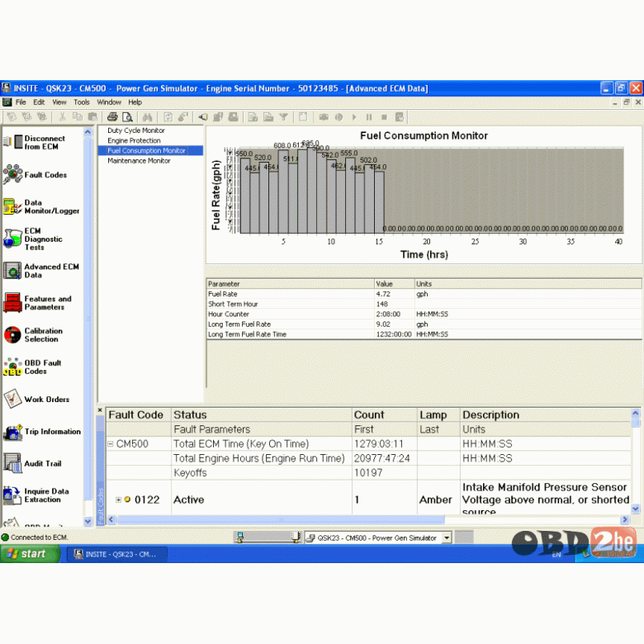Click the Paste toolbar icon
The height and width of the screenshot is (644, 644).
pyautogui.click(x=92, y=117)
